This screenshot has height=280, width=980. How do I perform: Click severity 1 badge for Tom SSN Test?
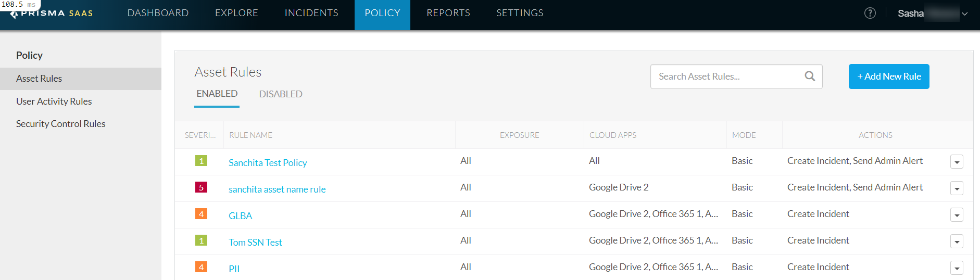click(x=201, y=240)
